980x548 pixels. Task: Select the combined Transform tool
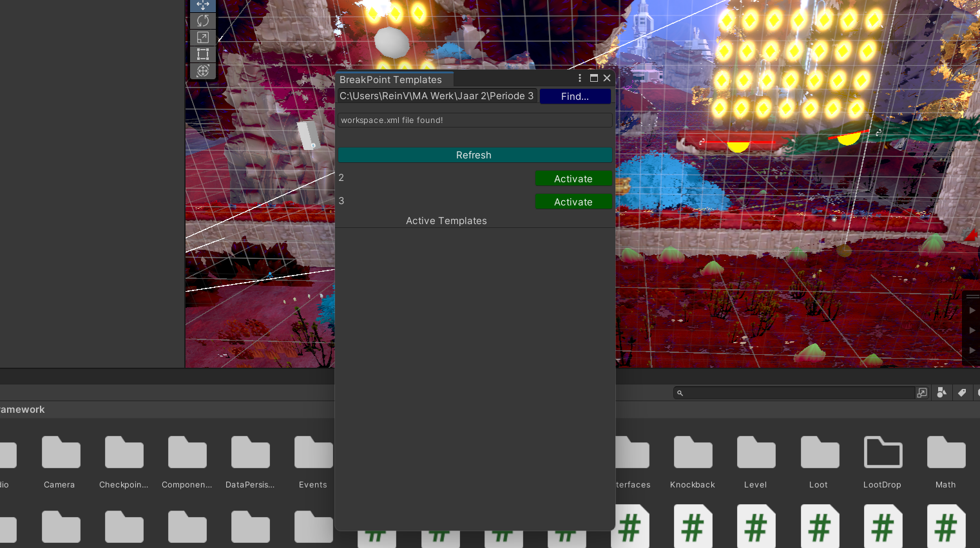tap(203, 71)
